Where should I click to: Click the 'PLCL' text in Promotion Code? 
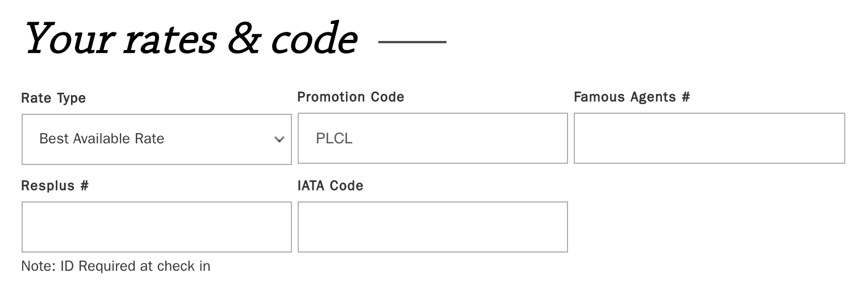[334, 139]
